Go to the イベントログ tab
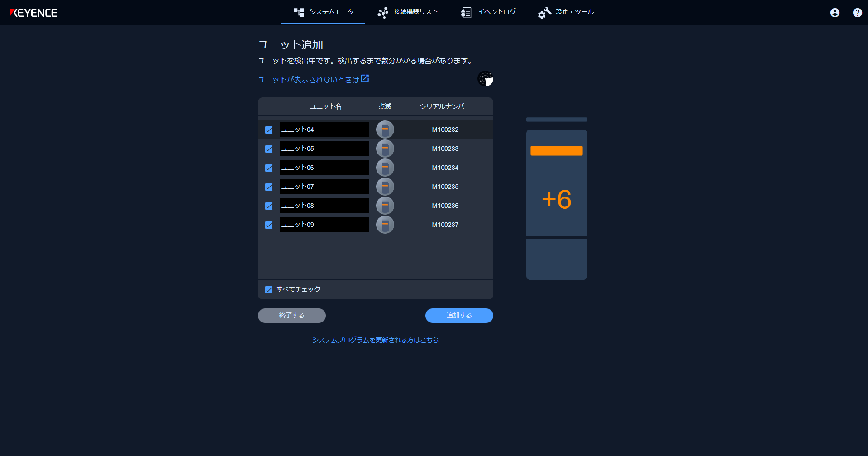Image resolution: width=868 pixels, height=456 pixels. [x=488, y=12]
